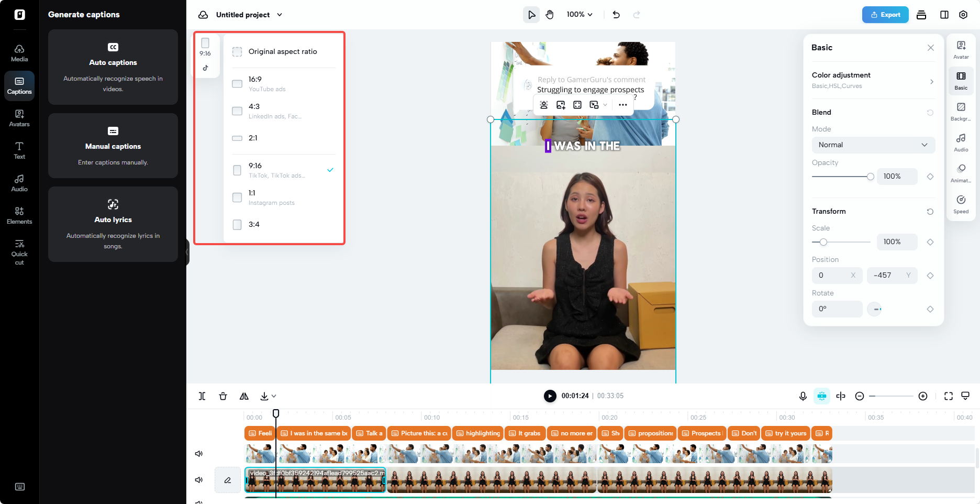Open the Blend Mode dropdown showing Normal
This screenshot has height=504, width=980.
click(873, 145)
